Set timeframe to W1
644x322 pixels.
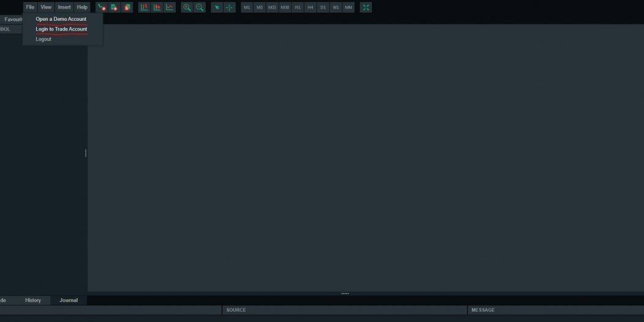(x=336, y=7)
